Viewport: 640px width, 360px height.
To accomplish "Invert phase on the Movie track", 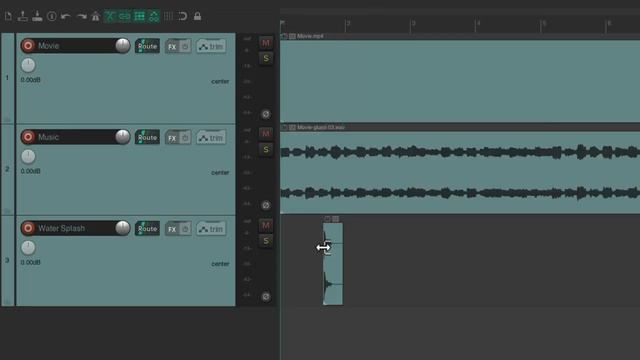I will point(266,114).
